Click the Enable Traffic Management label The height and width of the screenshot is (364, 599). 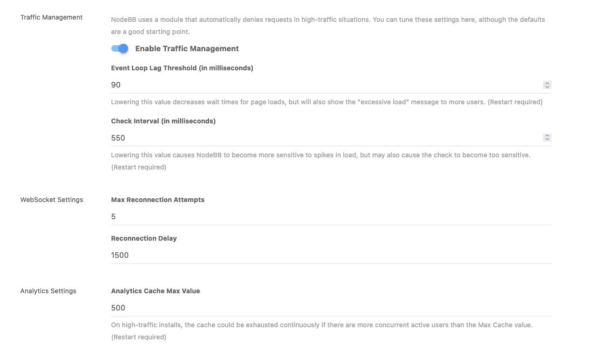pyautogui.click(x=187, y=48)
